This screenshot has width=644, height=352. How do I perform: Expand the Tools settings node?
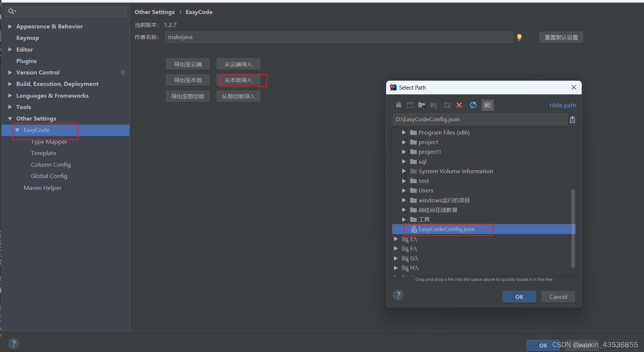tap(10, 107)
